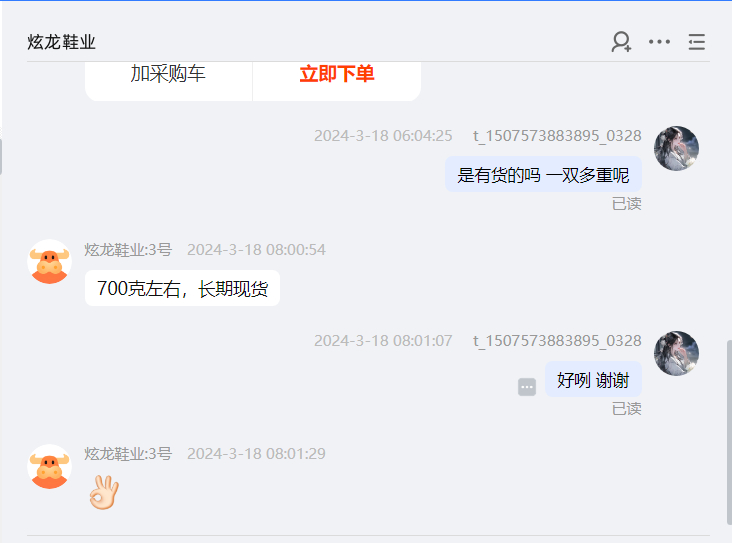Click the add contact icon in header

[621, 42]
